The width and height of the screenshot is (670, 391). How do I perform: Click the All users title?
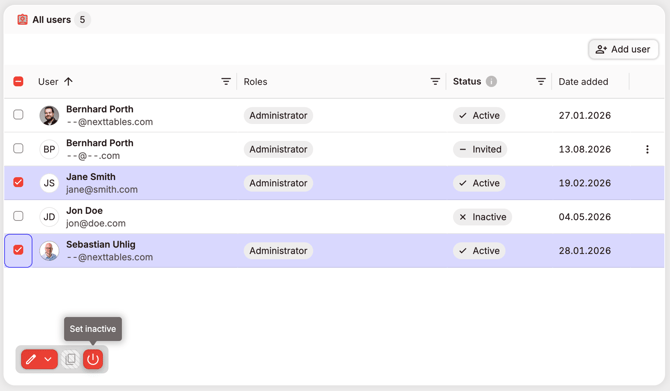[x=52, y=20]
